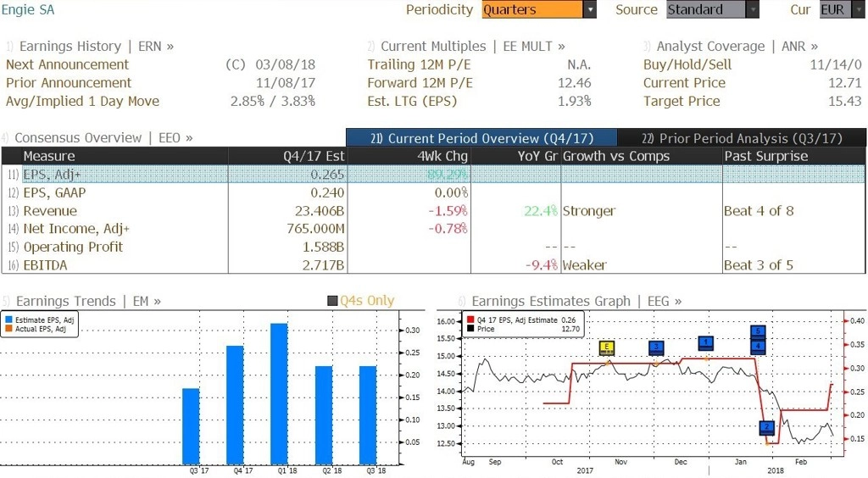
Task: Open Earnings Estimates Graph EEG link
Action: (576, 301)
